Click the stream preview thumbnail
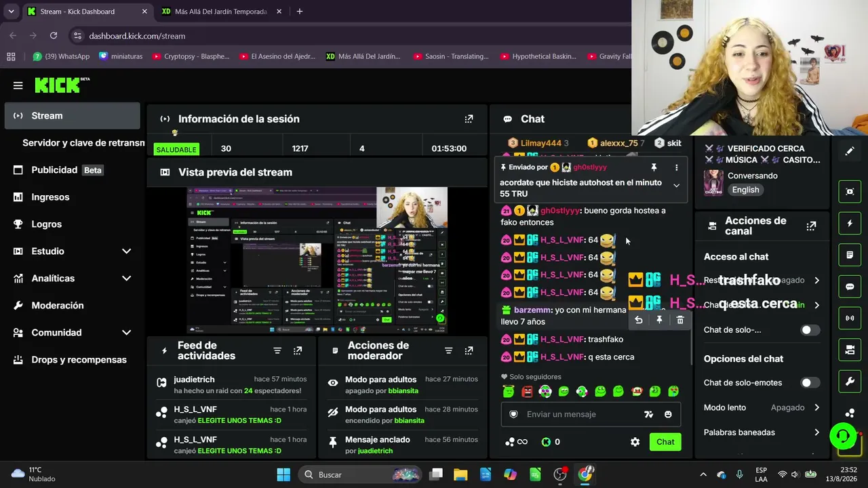868x488 pixels. (317, 261)
